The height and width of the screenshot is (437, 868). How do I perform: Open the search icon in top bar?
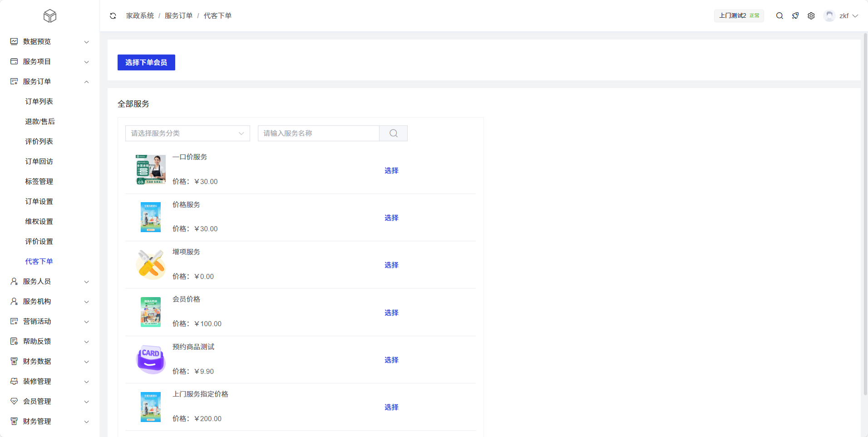[x=779, y=16]
